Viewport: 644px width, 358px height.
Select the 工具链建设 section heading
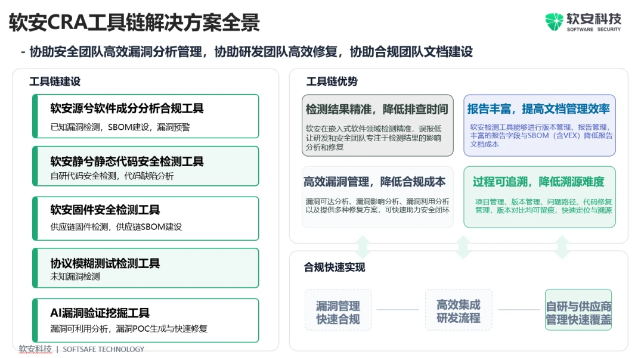[x=55, y=81]
